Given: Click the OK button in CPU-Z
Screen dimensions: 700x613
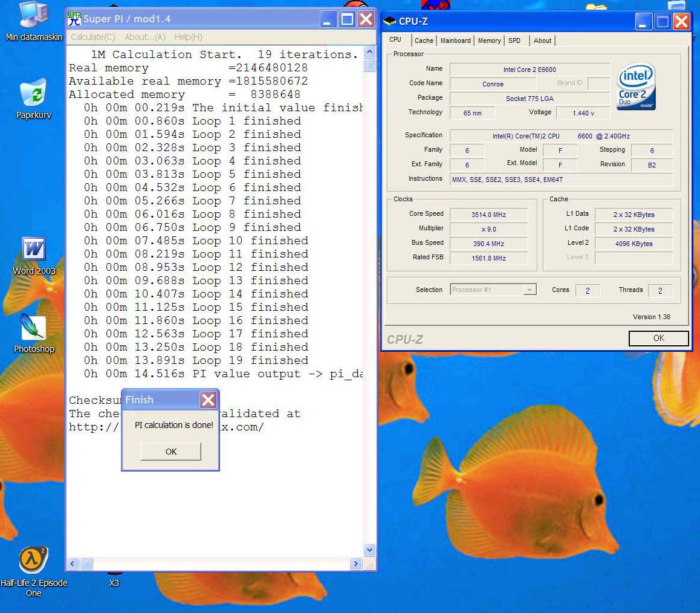Looking at the screenshot, I should [x=658, y=338].
